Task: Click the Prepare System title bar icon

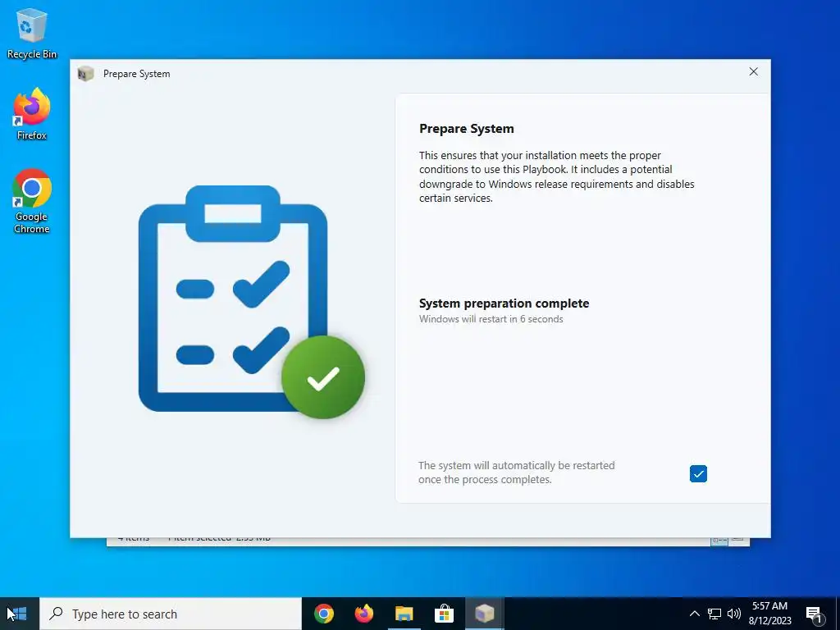Action: (85, 74)
